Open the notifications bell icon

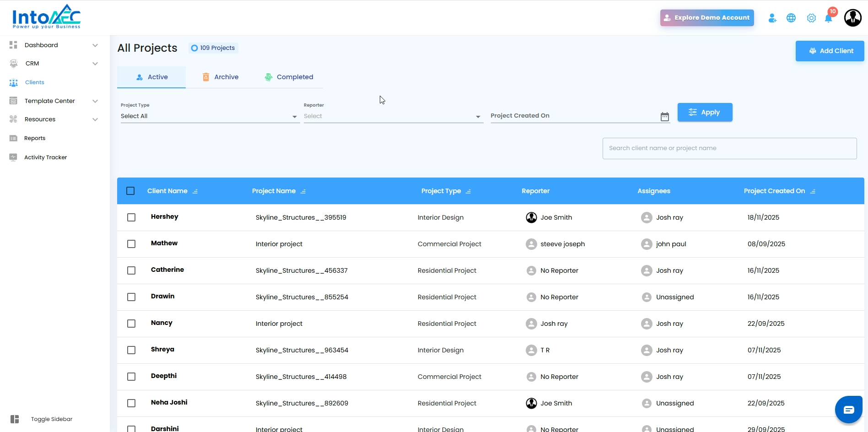coord(828,18)
